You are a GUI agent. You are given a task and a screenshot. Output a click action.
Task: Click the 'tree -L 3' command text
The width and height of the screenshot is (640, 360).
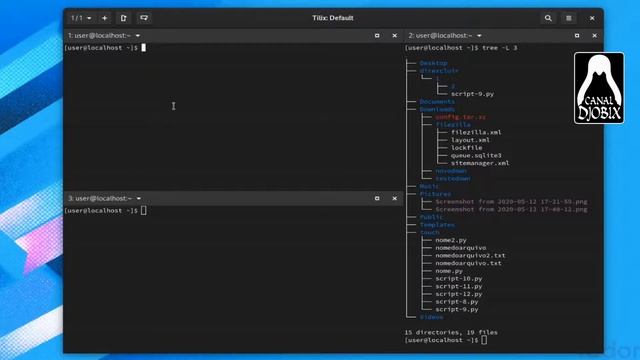(x=500, y=48)
